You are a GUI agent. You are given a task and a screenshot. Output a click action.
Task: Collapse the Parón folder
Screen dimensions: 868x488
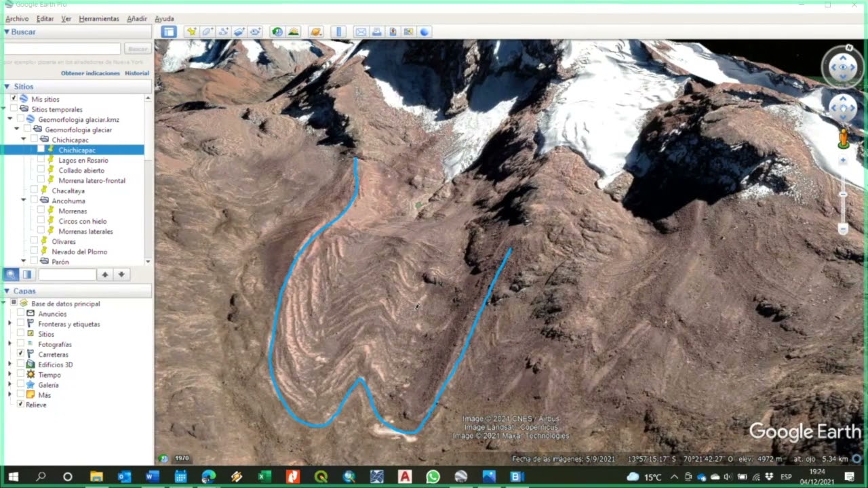(24, 262)
